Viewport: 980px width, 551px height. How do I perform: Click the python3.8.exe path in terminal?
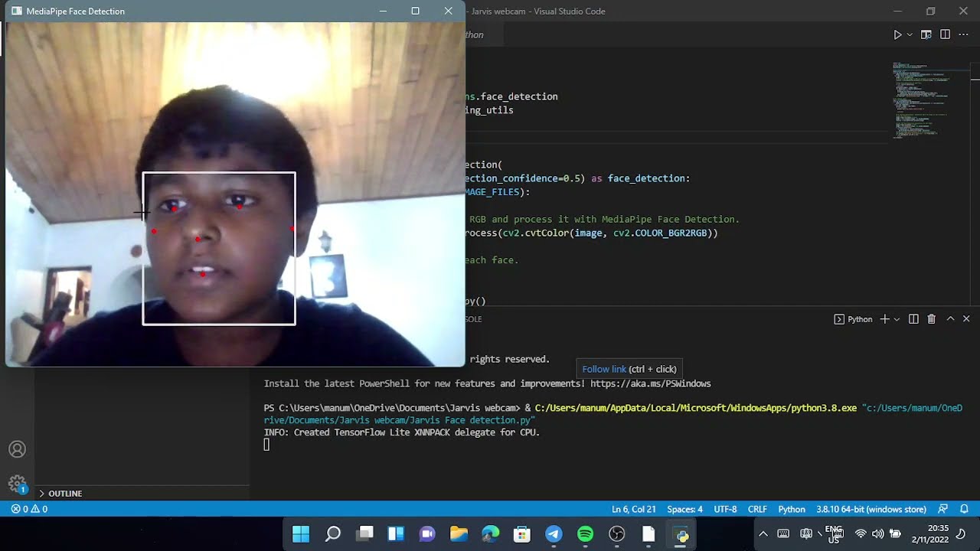tap(695, 408)
